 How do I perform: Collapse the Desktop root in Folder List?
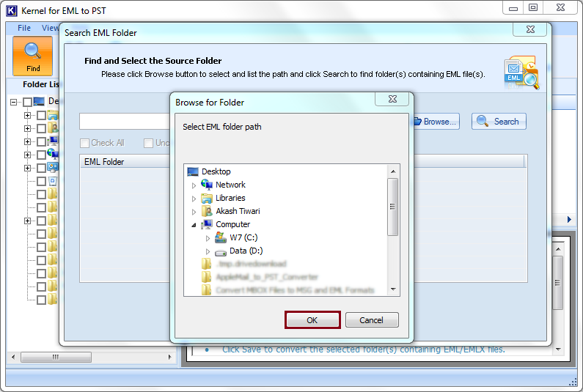pos(14,102)
